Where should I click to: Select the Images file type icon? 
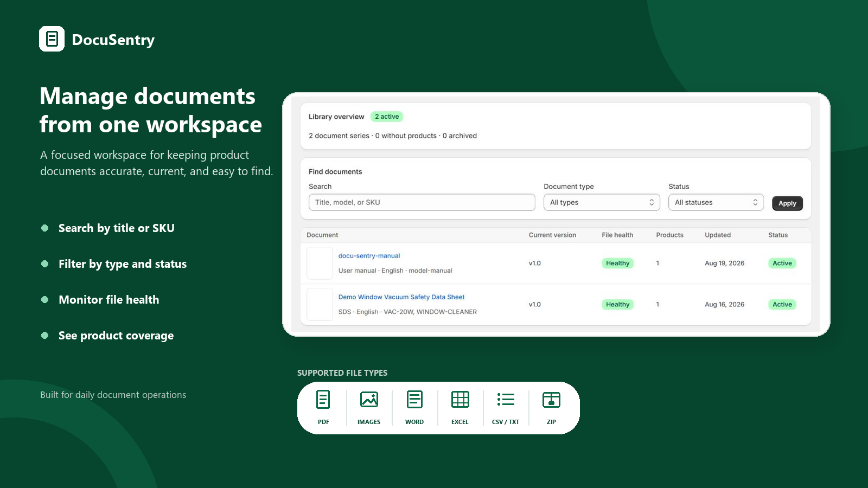click(369, 400)
